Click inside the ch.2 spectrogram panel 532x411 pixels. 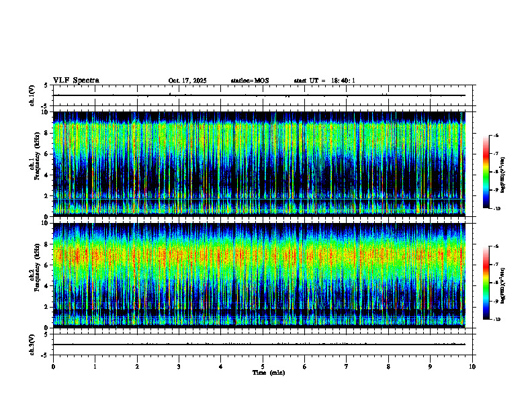pos(259,275)
